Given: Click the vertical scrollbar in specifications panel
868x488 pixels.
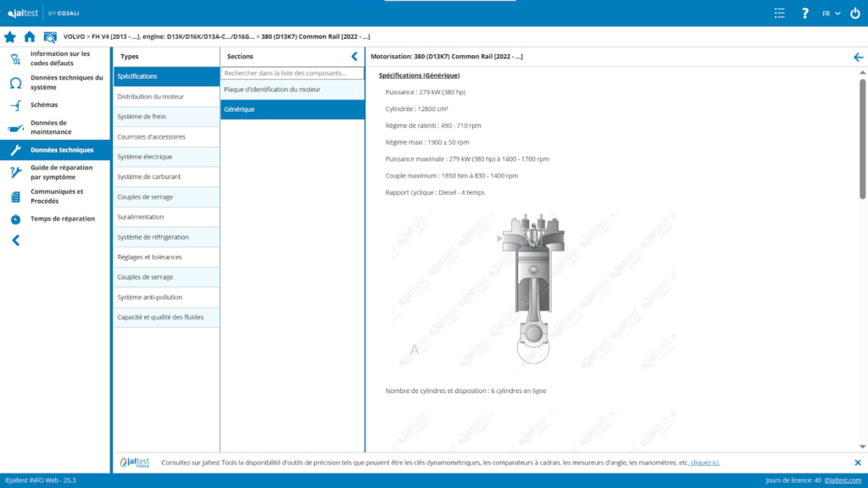Looking at the screenshot, I should click(x=862, y=136).
